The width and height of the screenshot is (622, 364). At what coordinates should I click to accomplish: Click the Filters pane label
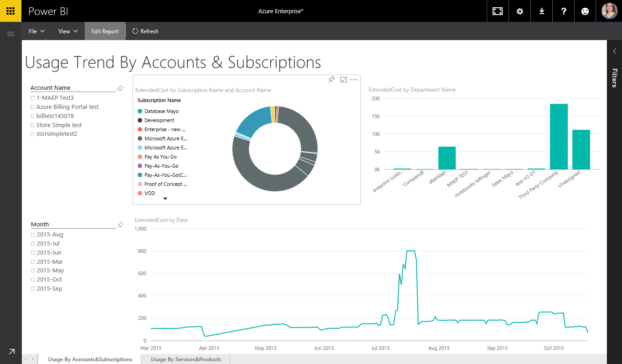[614, 78]
